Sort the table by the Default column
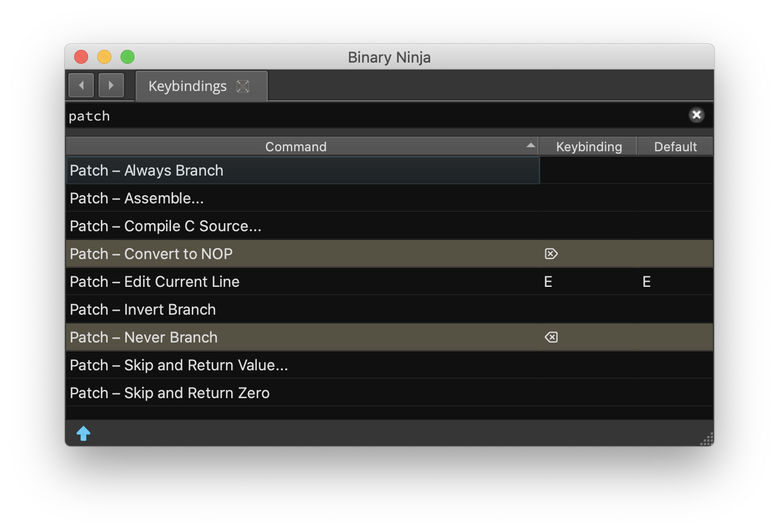 click(x=675, y=146)
